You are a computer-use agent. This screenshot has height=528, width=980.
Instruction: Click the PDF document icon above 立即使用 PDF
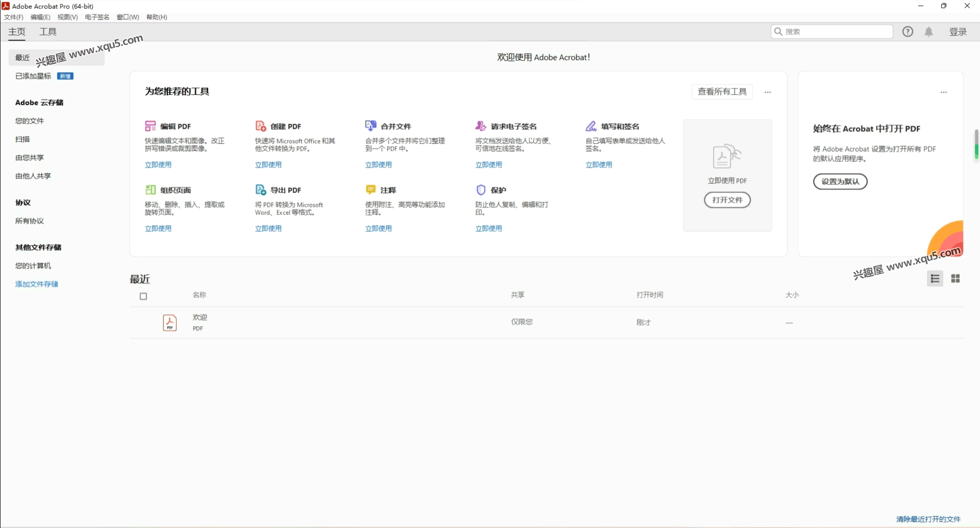[x=727, y=156]
